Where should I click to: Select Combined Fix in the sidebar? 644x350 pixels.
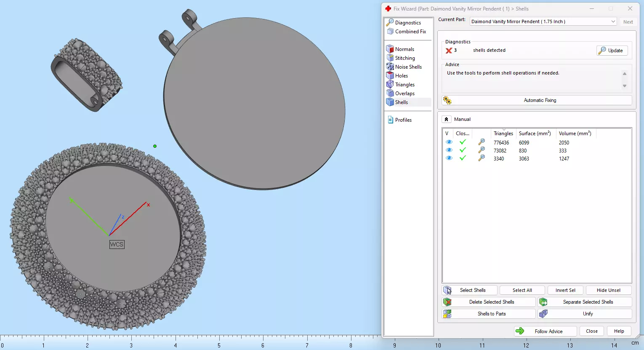[x=410, y=32]
